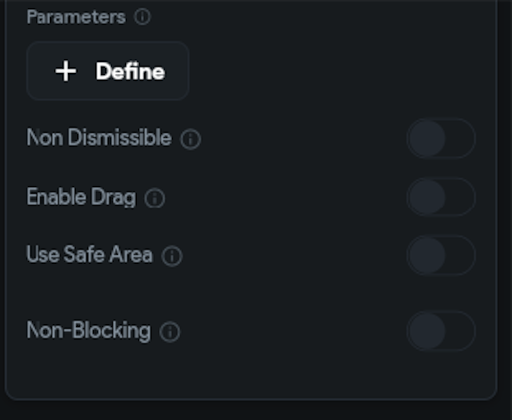Image resolution: width=512 pixels, height=420 pixels.
Task: Turn on the Use Safe Area switch
Action: click(441, 255)
